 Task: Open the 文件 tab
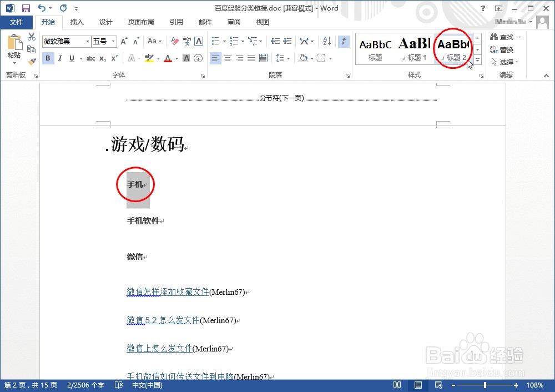coord(16,22)
